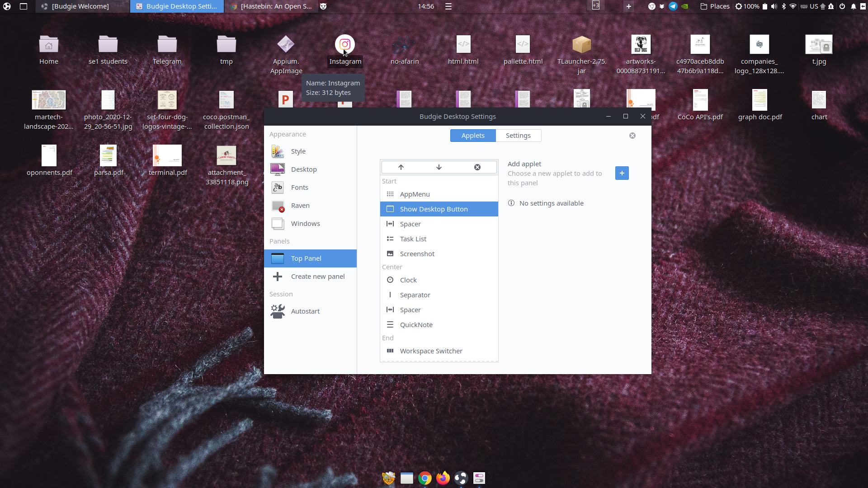Click NVIDIA tray icon
Viewport: 868px width, 488px height.
(684, 6)
